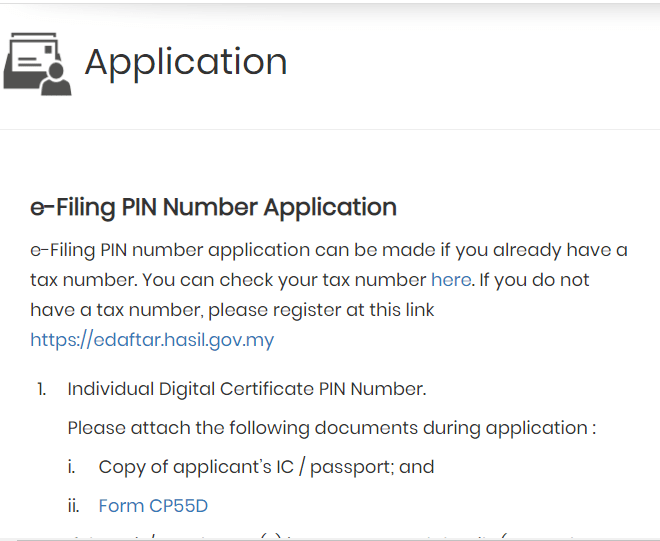Click 'Please attach the following documents' line

(331, 428)
